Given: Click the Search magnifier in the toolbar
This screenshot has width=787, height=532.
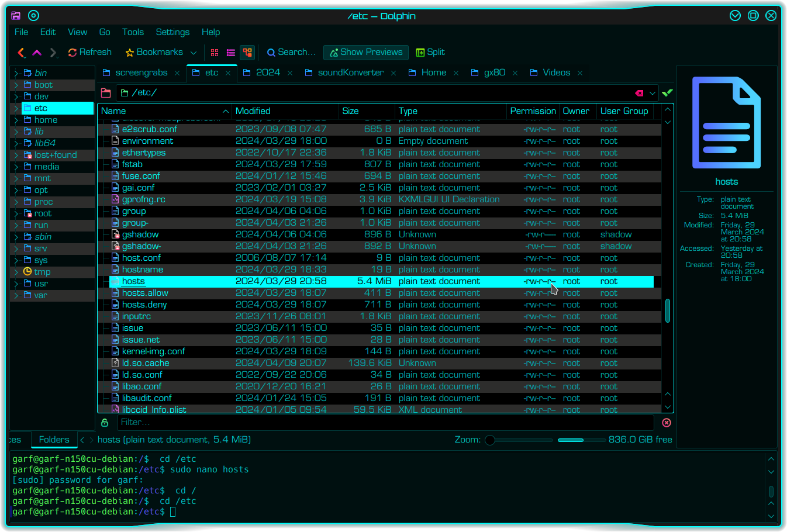Looking at the screenshot, I should 271,53.
